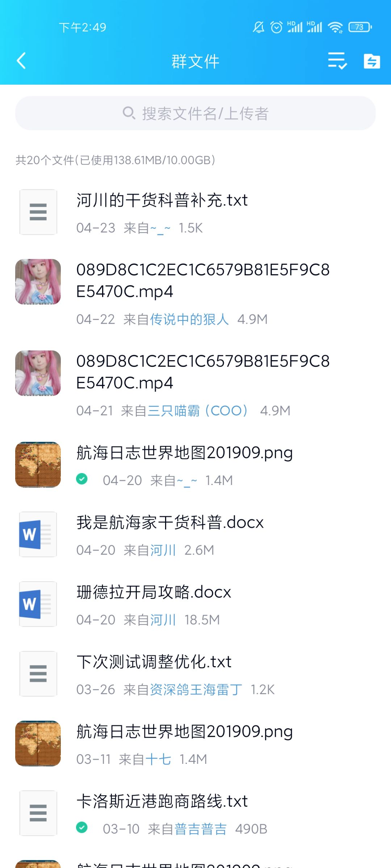Open 航海日志世界地图201909.png dated 04-20
The image size is (391, 868).
[x=195, y=465]
